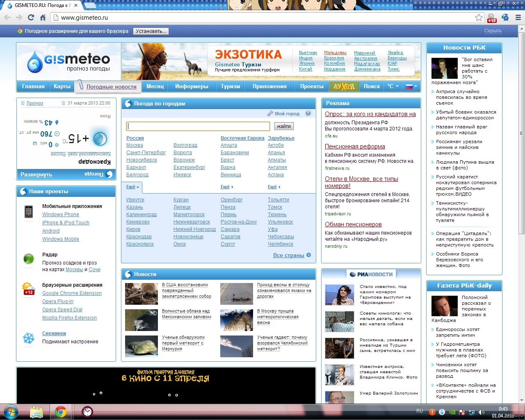Open the Карты navigation tab

pyautogui.click(x=62, y=87)
